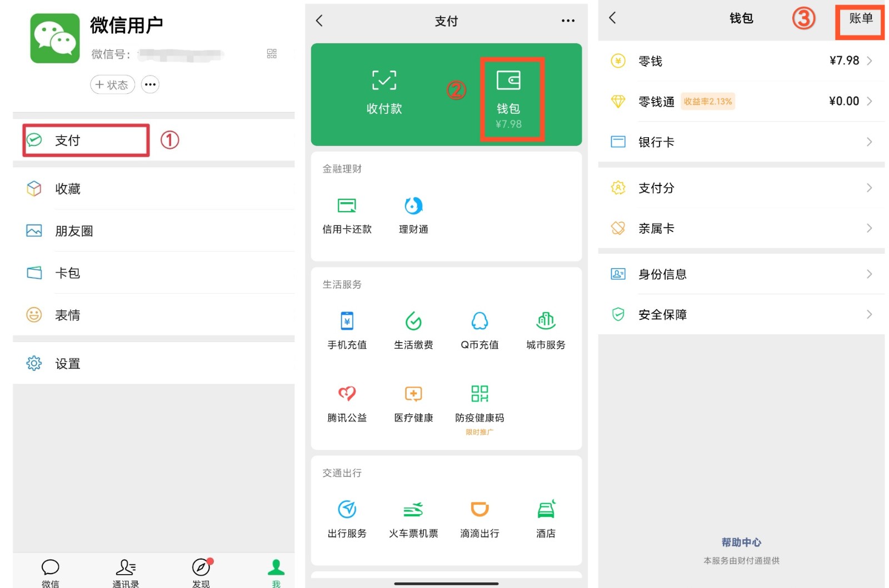Open the three-dot bubble next to 状态

[150, 84]
